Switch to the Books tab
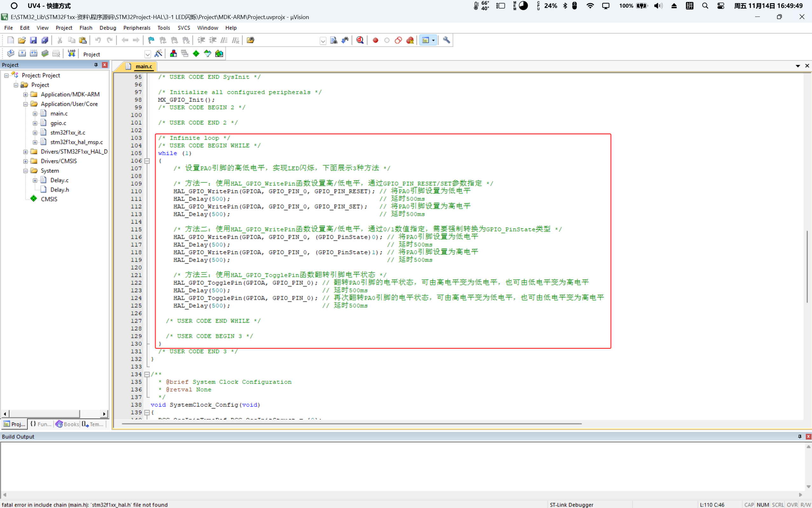The width and height of the screenshot is (812, 508). pos(68,424)
